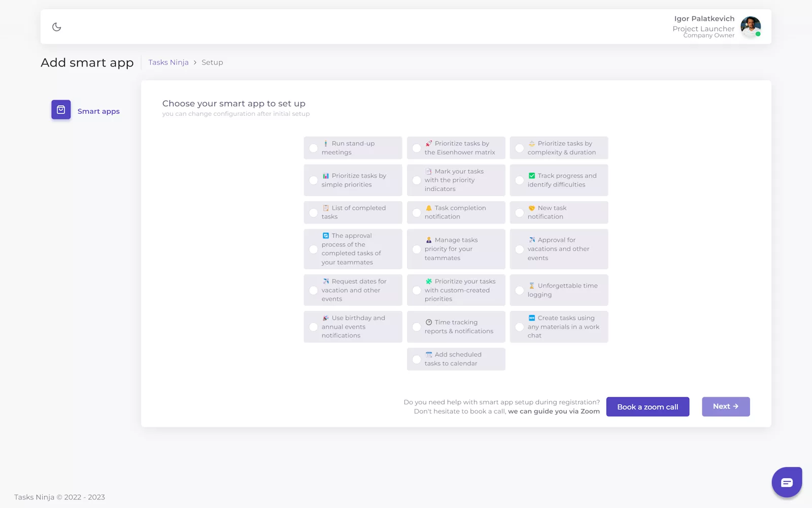The width and height of the screenshot is (812, 508).
Task: Click the user profile avatar
Action: (x=750, y=27)
